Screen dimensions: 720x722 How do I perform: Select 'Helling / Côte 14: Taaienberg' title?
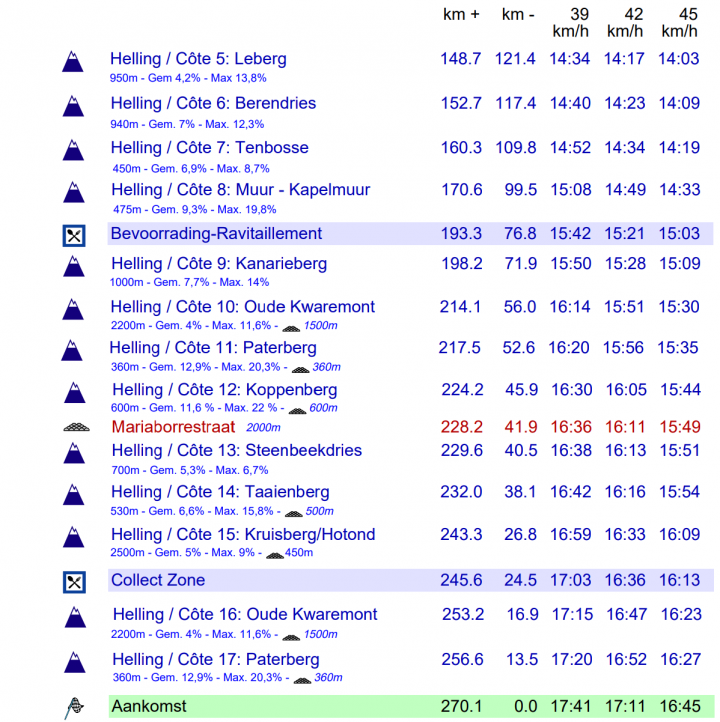coord(220,492)
